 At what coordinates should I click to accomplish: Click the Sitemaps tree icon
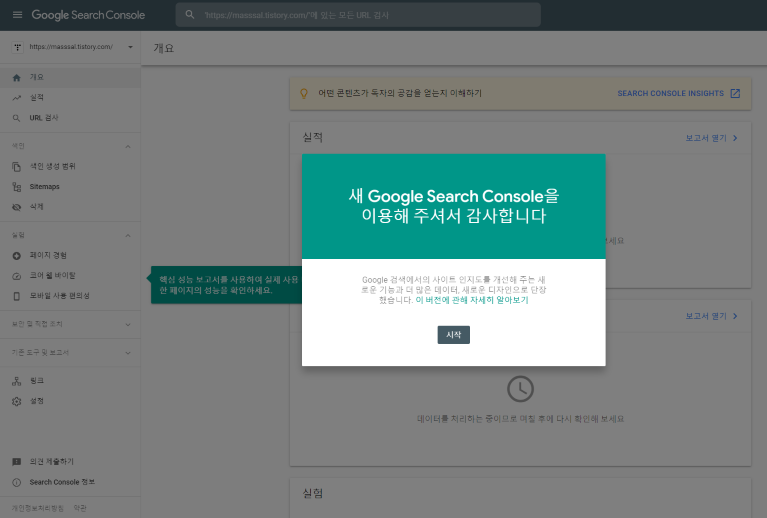[x=17, y=187]
